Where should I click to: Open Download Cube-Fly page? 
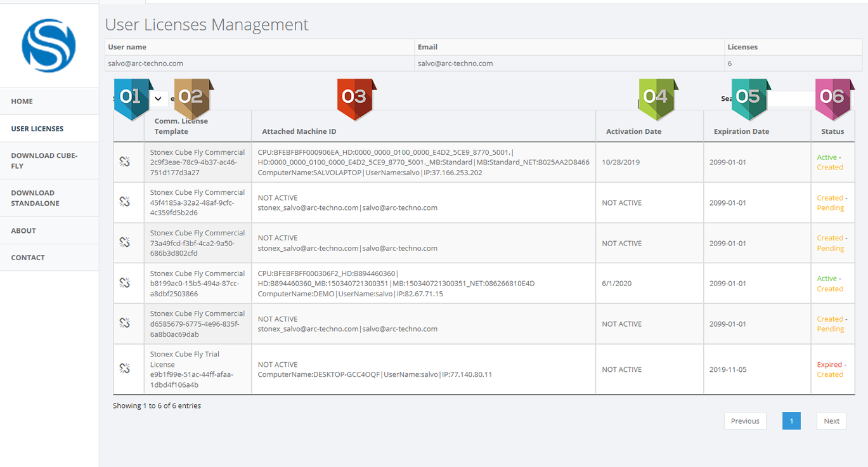click(49, 161)
